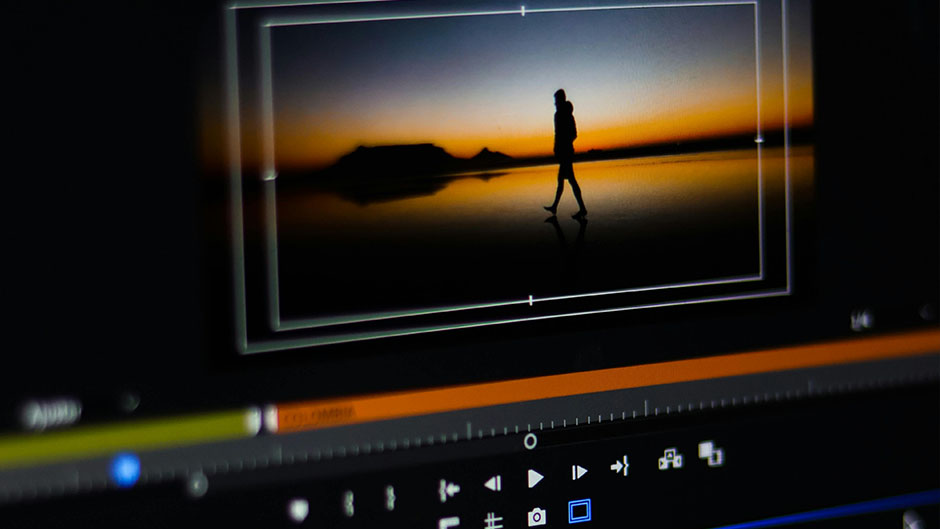Screen dimensions: 940x529
Task: Click the Extract icon
Action: [x=711, y=453]
